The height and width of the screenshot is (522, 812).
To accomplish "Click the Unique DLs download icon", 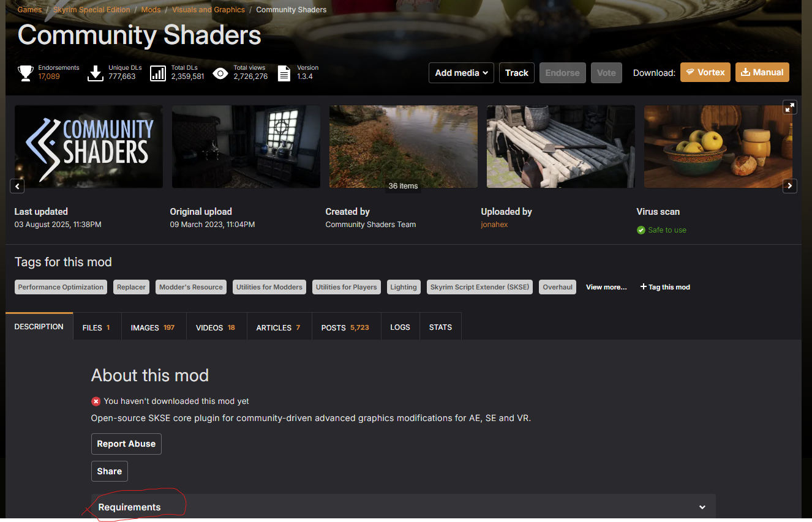I will click(x=96, y=73).
